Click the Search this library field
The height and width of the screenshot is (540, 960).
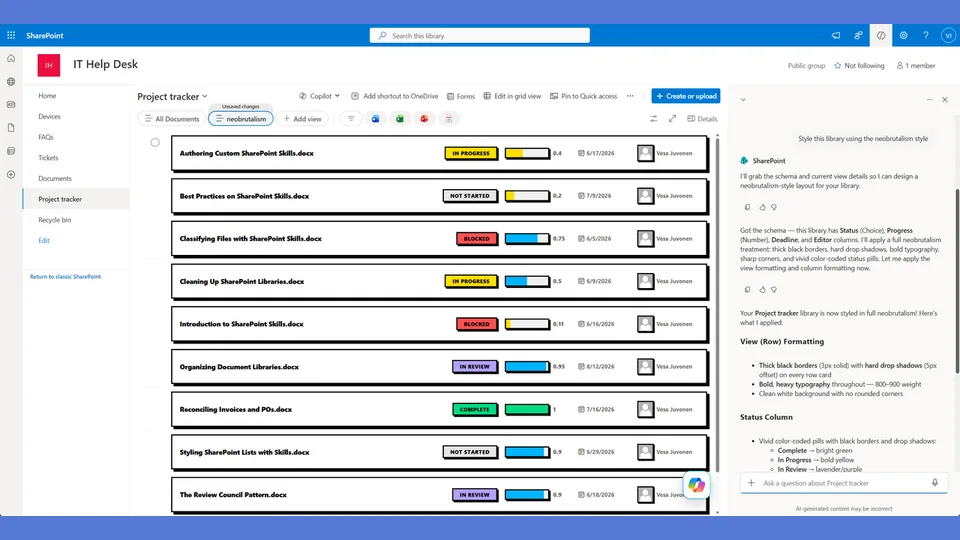click(479, 36)
